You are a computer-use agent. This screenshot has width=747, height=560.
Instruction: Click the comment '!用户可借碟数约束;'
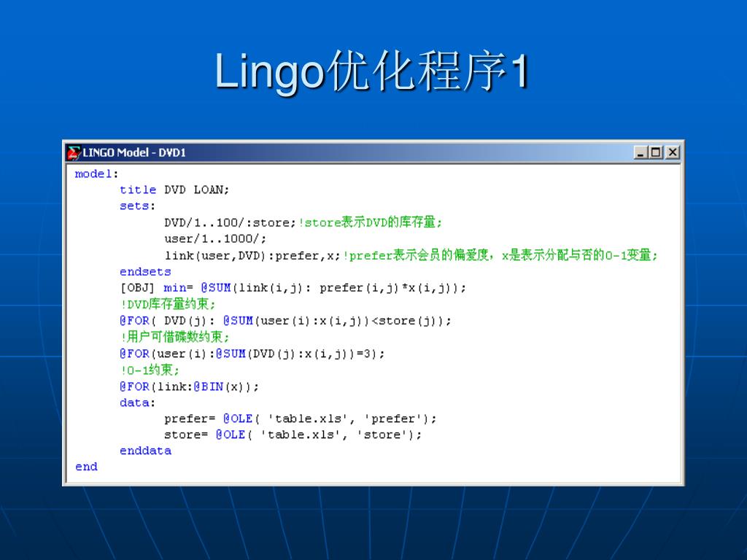click(175, 337)
